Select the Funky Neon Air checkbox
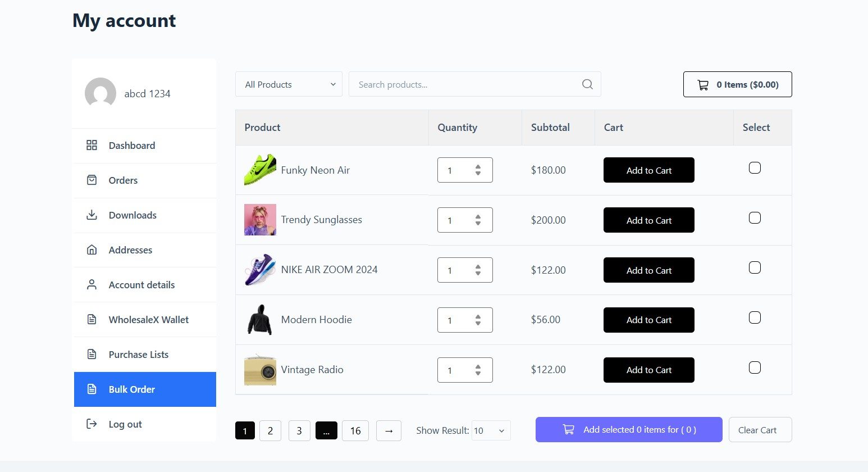The image size is (868, 472). (755, 168)
